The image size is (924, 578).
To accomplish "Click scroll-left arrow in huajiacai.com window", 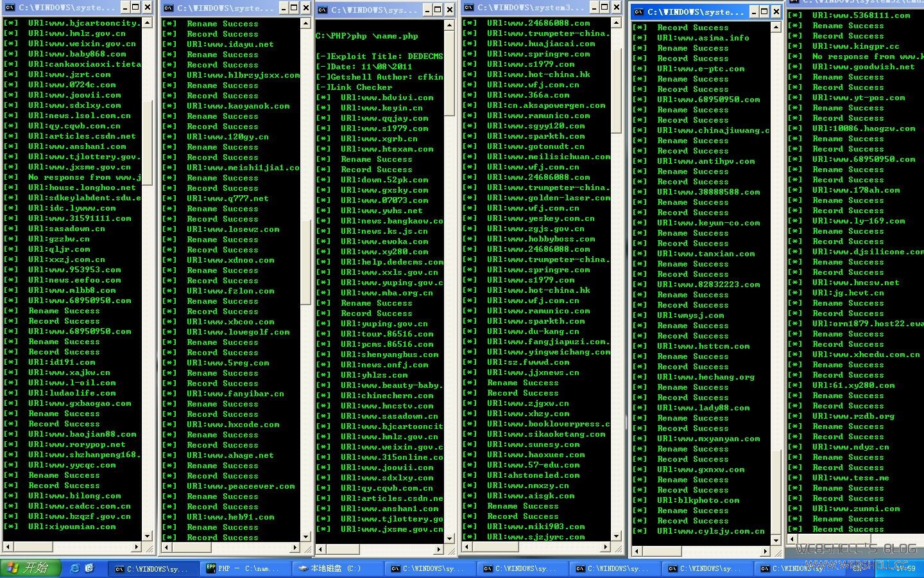I will pos(467,547).
